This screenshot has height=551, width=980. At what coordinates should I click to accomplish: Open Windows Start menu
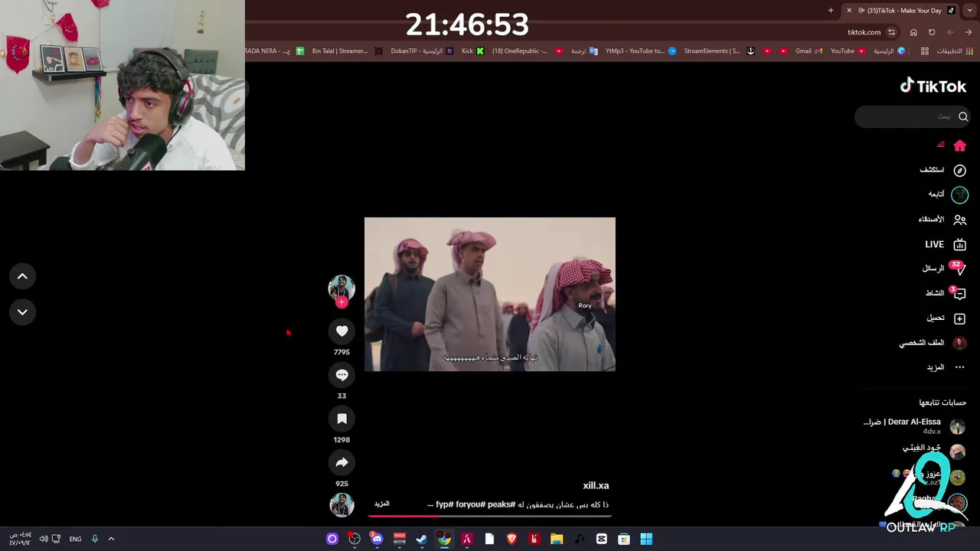(x=646, y=539)
